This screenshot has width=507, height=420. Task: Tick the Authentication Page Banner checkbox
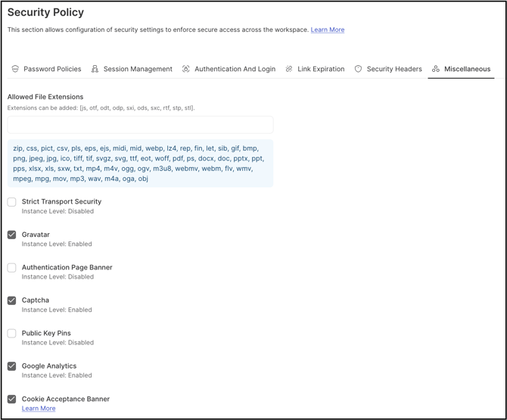[x=11, y=268]
